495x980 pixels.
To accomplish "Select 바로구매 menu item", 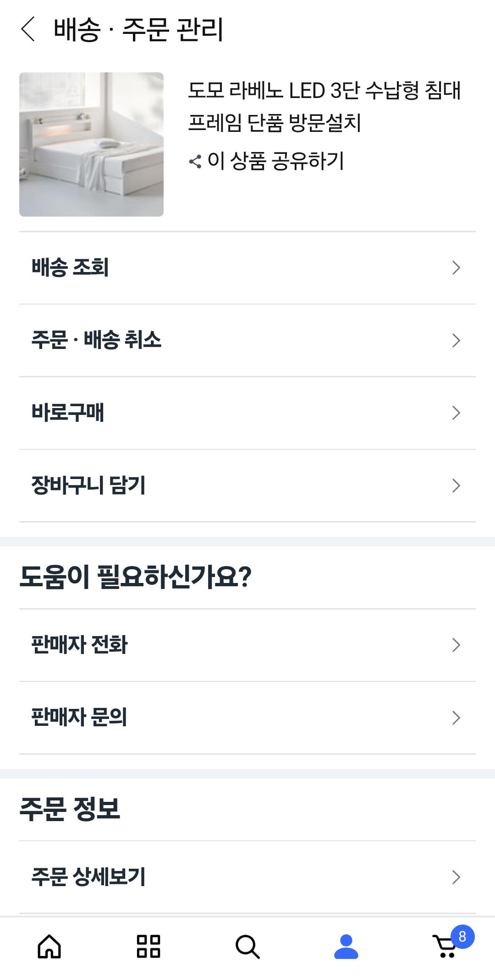I will pos(68,413).
